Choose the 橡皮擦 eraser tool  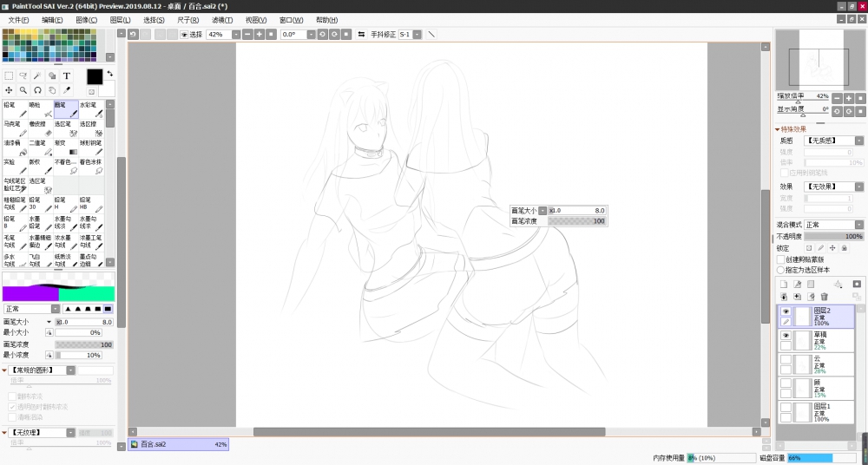tap(41, 128)
